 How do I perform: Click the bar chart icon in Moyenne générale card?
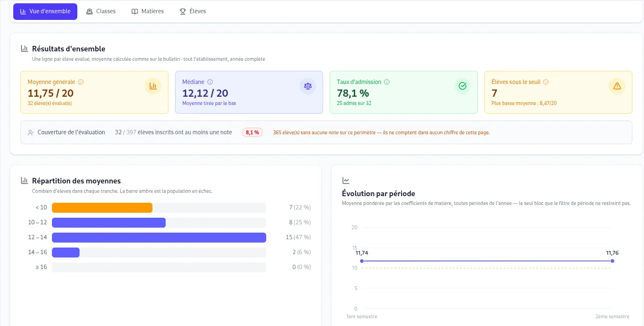tap(153, 86)
